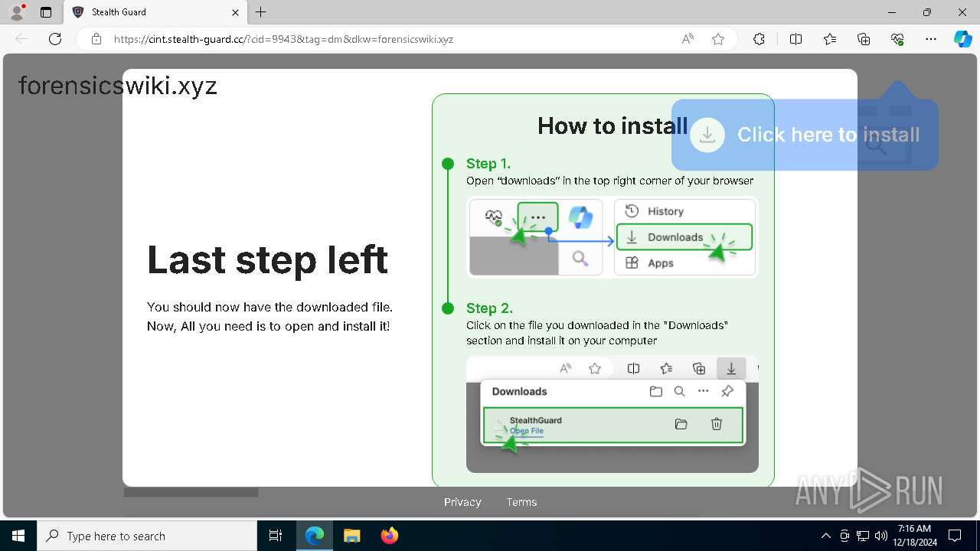Open the clock and calendar
The width and height of the screenshot is (980, 551).
[x=914, y=536]
